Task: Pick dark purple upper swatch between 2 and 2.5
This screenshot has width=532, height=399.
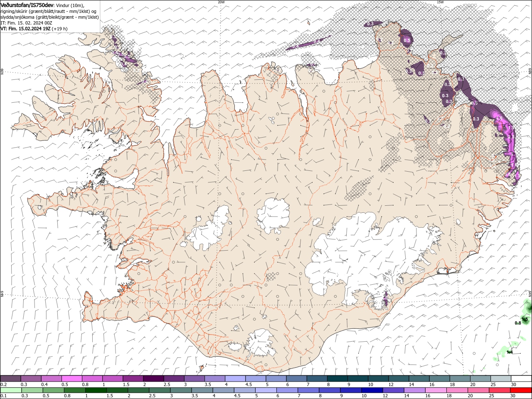Action: click(x=153, y=379)
